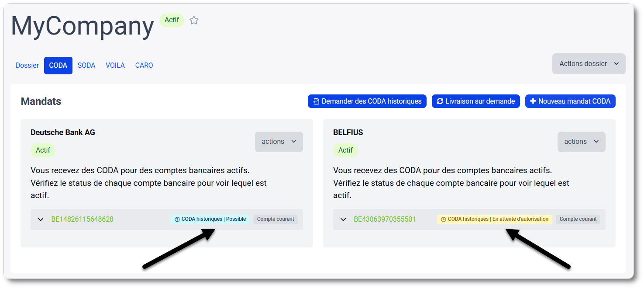Click CODA historiques | En attente d'autorisation badge
Image resolution: width=644 pixels, height=289 pixels.
click(495, 219)
